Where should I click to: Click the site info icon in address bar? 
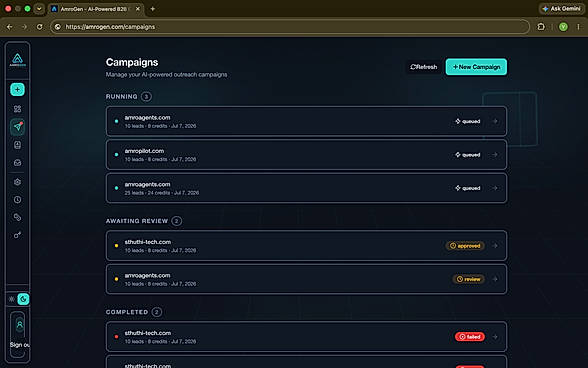pyautogui.click(x=57, y=27)
